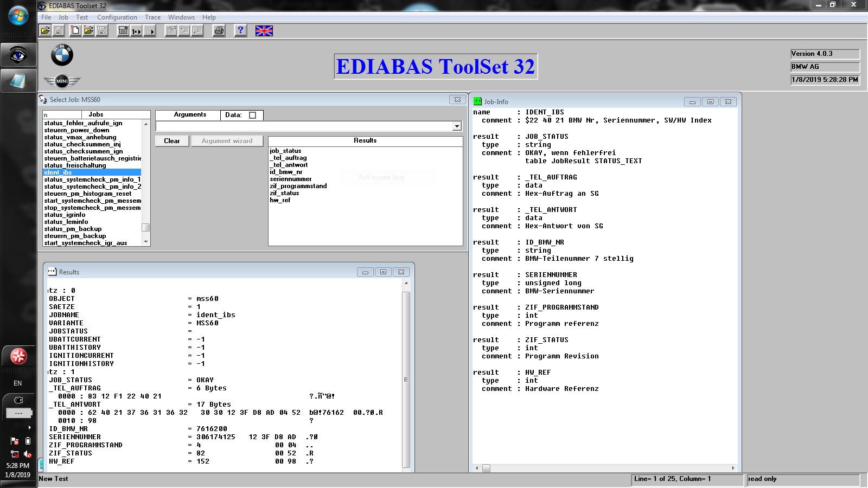Click the red snowflake taskbar icon
This screenshot has height=488, width=868.
(18, 356)
